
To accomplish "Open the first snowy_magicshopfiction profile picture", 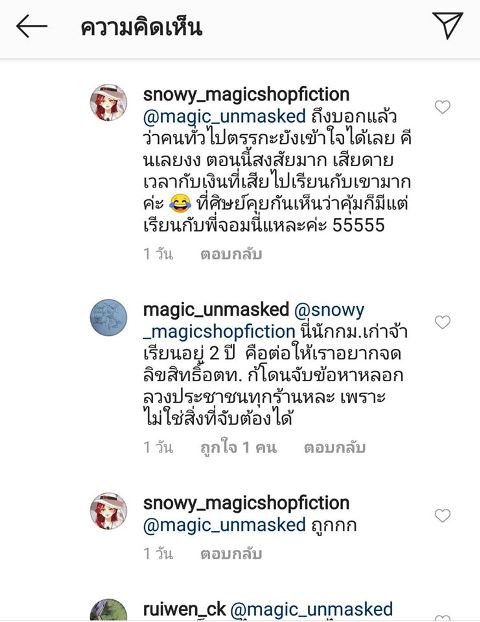I will click(109, 102).
